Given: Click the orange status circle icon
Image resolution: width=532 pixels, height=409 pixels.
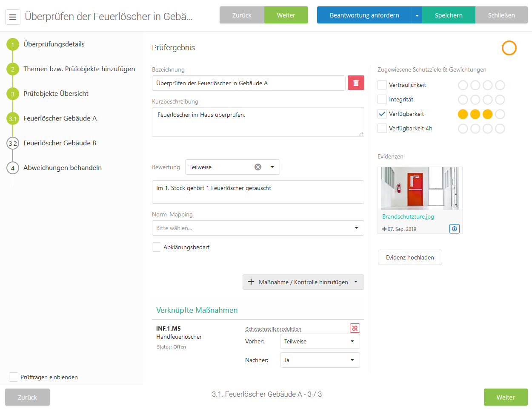Looking at the screenshot, I should pos(509,48).
